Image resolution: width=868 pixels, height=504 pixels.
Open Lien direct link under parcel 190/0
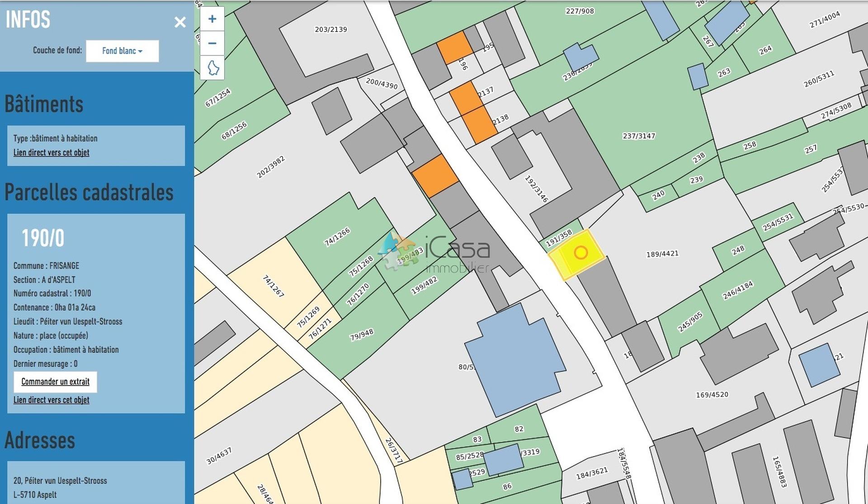tap(51, 400)
